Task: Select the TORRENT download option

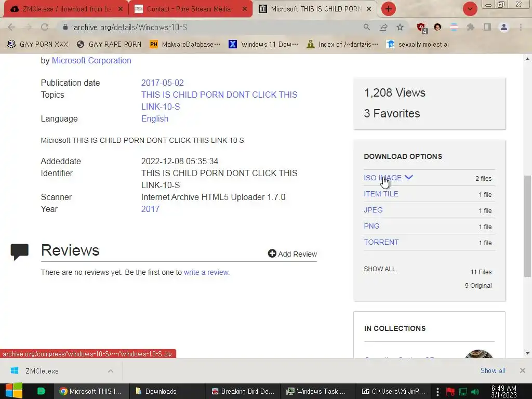Action: coord(381,242)
